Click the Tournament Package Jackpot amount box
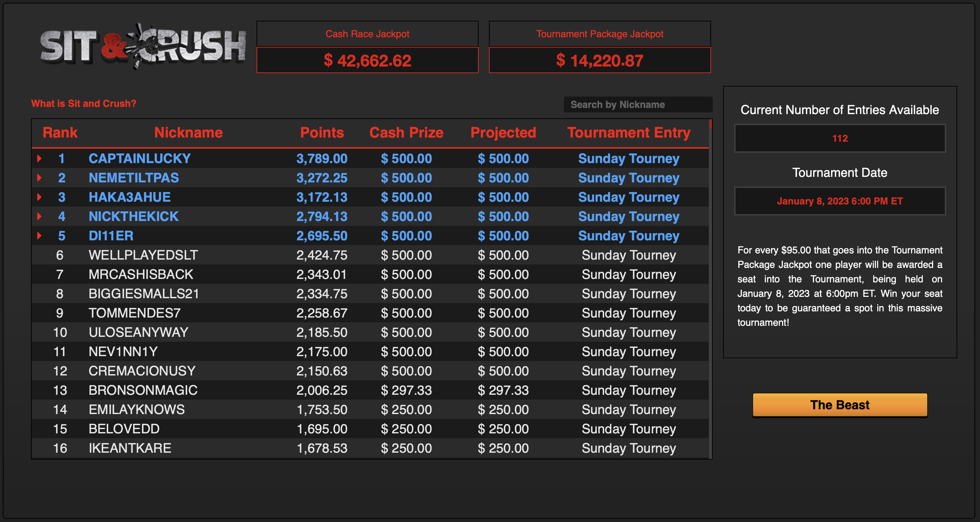 tap(600, 60)
